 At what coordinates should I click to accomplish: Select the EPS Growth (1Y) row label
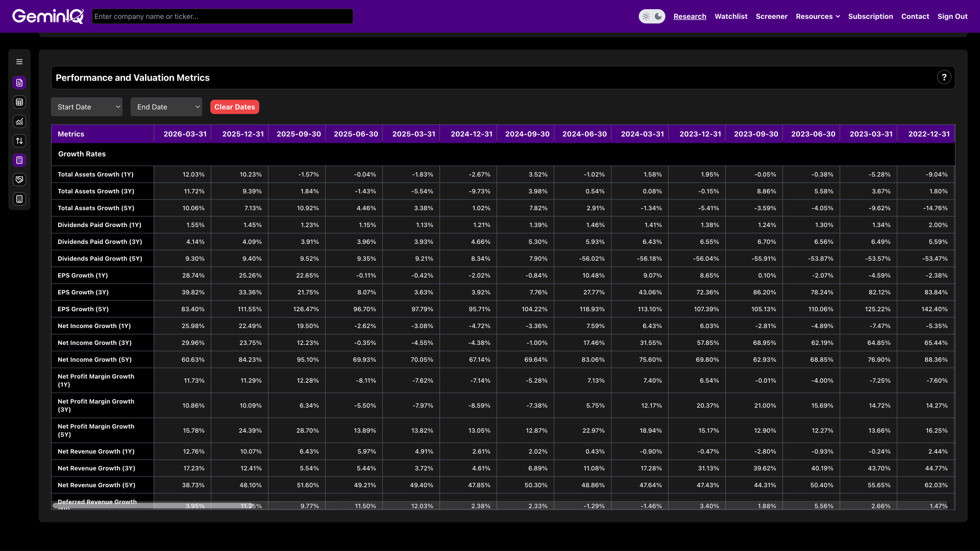click(83, 275)
